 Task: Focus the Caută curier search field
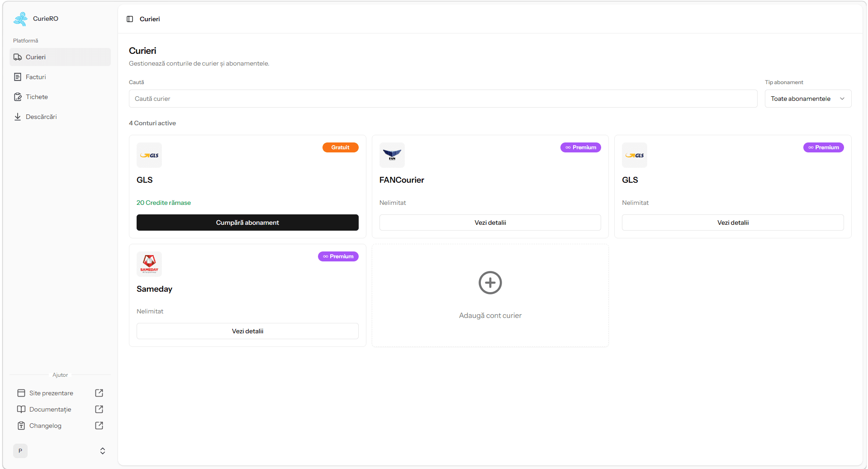tap(443, 99)
